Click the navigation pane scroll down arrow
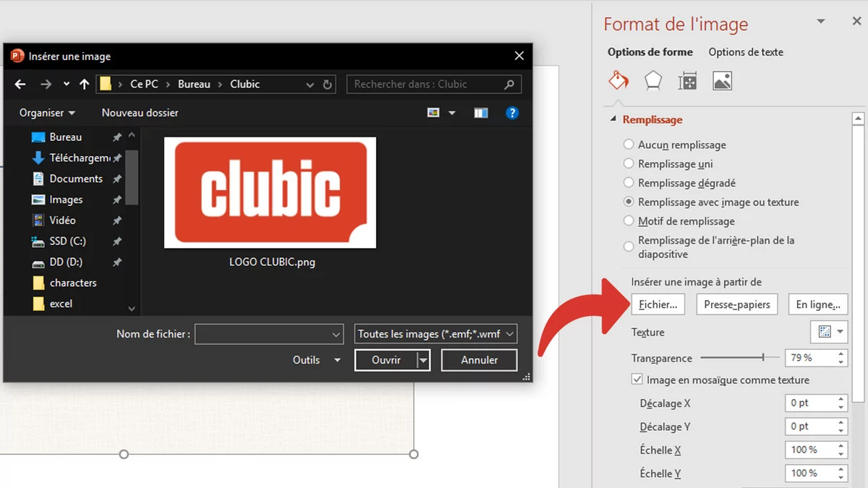Viewport: 868px width, 488px height. pyautogui.click(x=132, y=309)
